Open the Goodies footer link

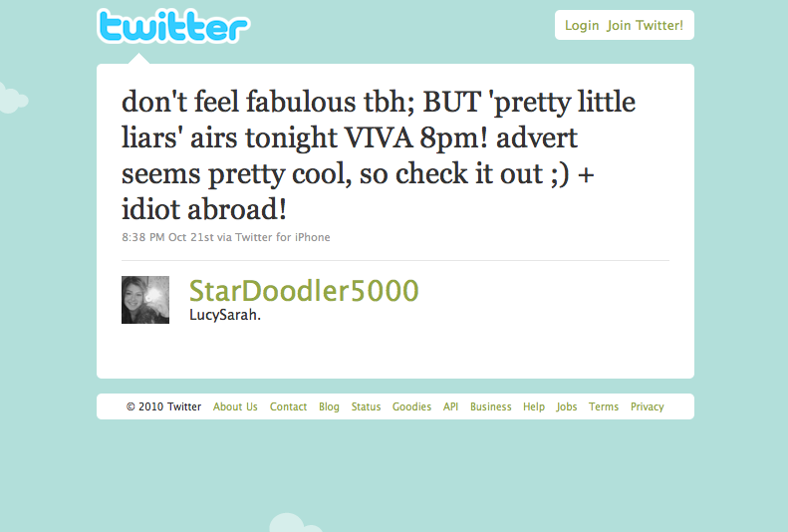[x=411, y=406]
